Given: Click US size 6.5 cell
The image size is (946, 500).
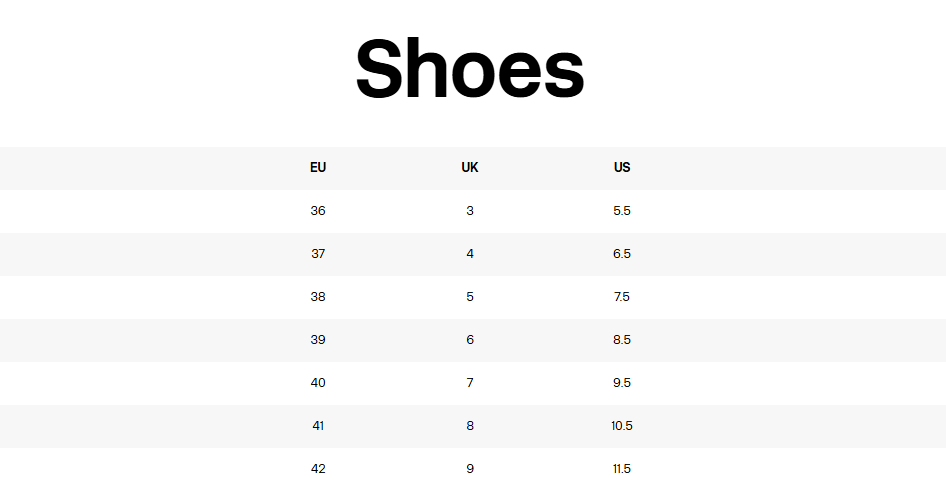Looking at the screenshot, I should click(x=622, y=254).
